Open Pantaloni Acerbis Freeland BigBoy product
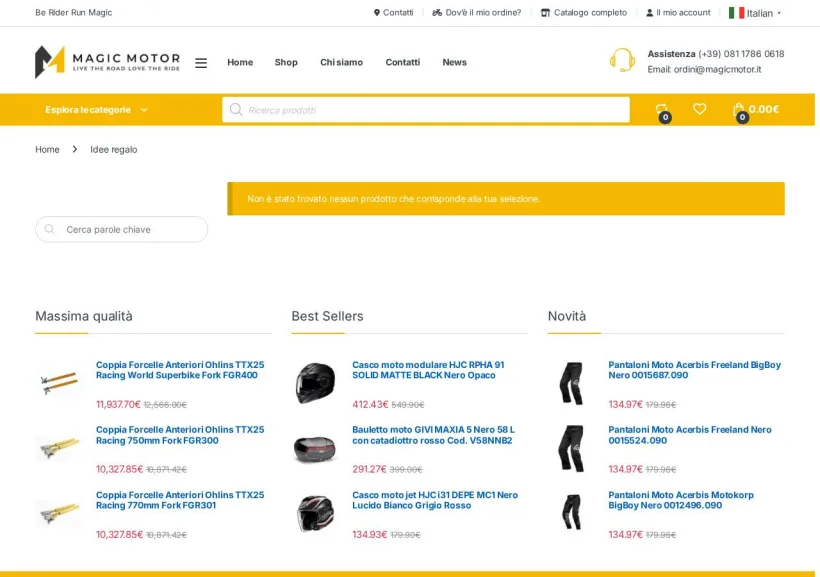 694,370
